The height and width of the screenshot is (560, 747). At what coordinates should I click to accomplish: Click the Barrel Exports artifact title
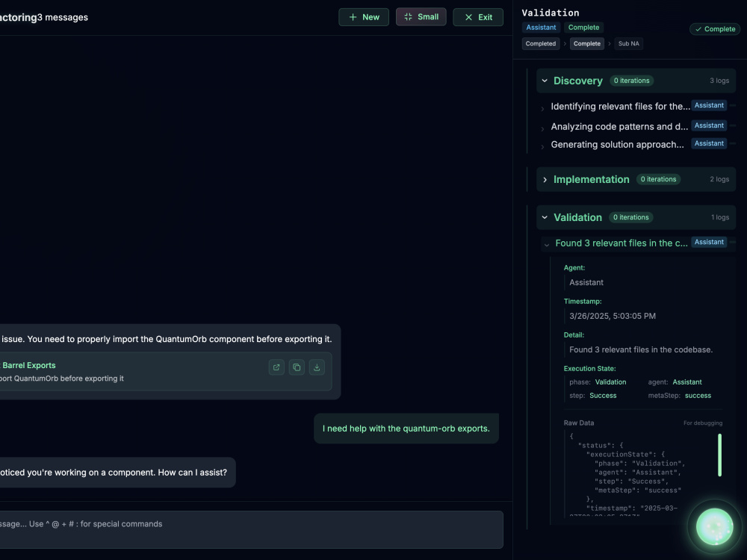pyautogui.click(x=28, y=365)
